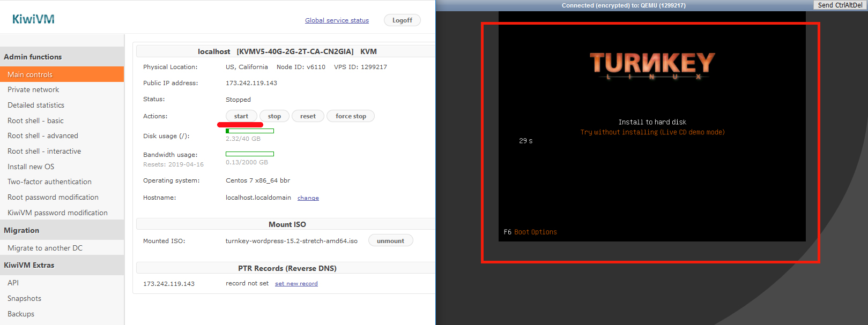Image resolution: width=868 pixels, height=325 pixels.
Task: Open Detailed statistics page
Action: click(36, 105)
